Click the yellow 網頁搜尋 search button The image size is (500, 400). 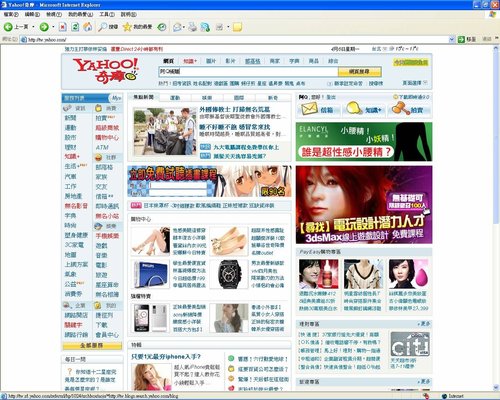tap(359, 71)
